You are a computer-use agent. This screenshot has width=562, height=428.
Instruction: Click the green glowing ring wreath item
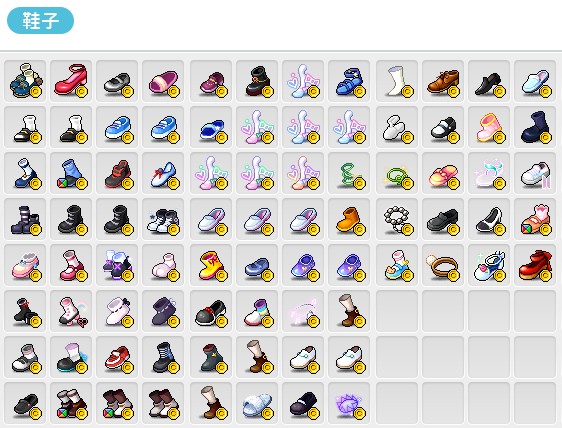pos(397,173)
